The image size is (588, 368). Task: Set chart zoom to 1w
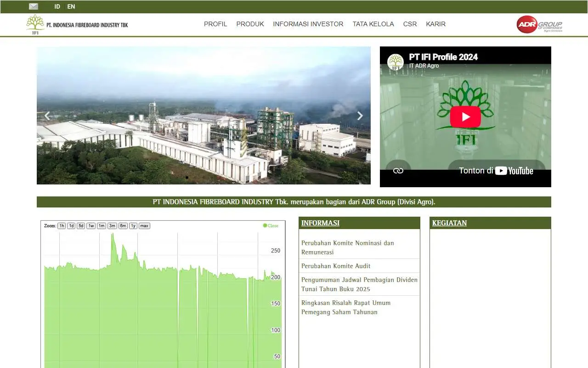pos(91,226)
